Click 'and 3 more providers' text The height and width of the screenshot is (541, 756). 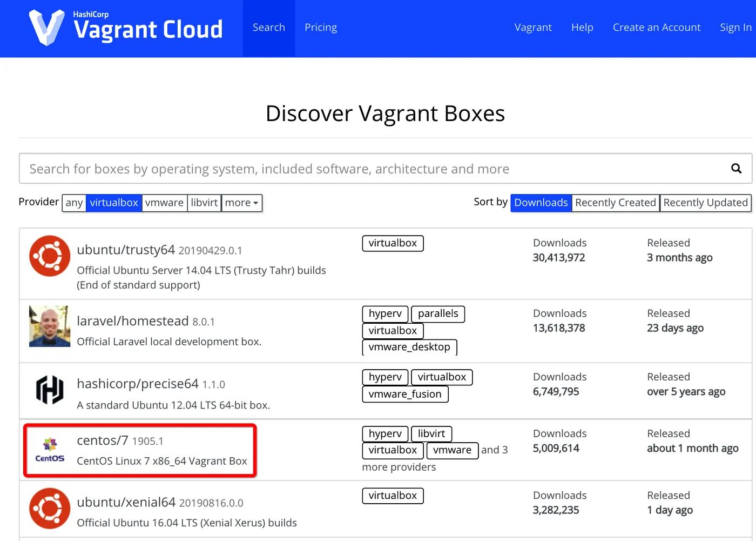tap(435, 458)
